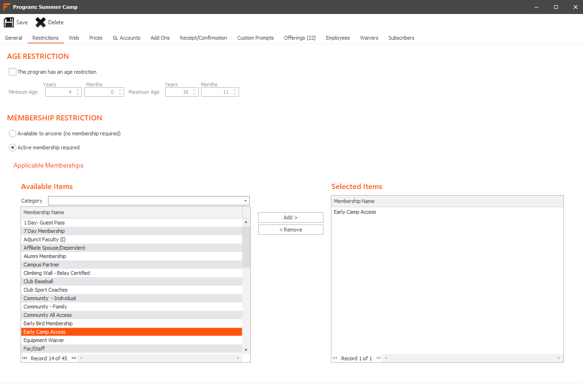Click the Add > button

pos(290,217)
